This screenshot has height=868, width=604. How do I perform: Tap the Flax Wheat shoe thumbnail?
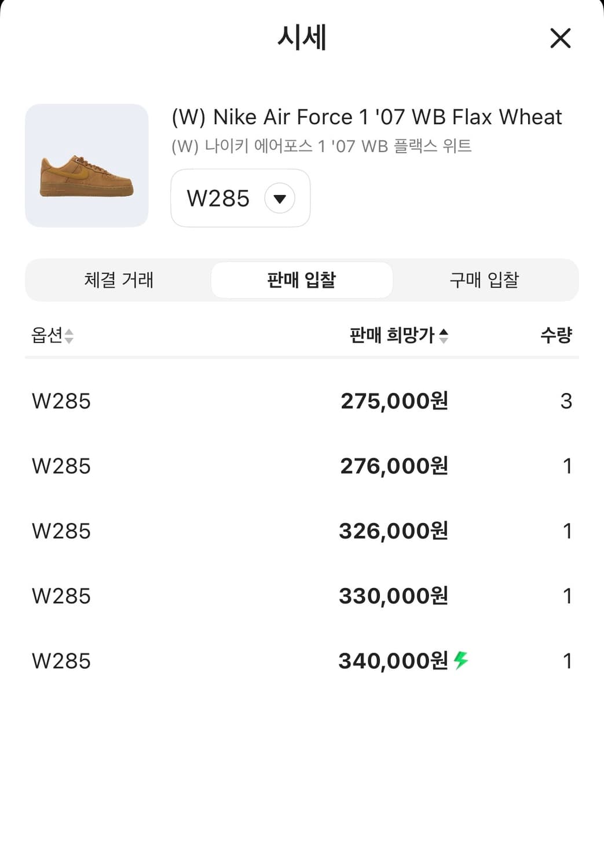click(x=87, y=165)
